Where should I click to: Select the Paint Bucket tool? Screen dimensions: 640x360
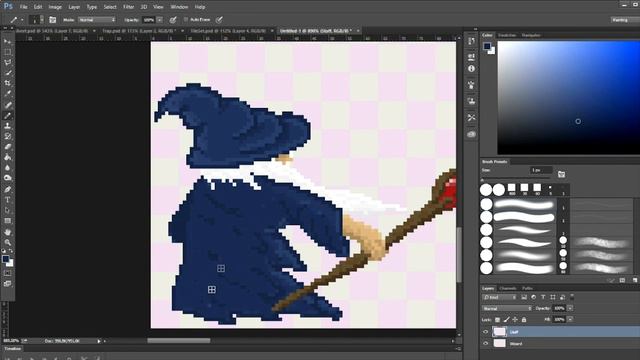click(7, 158)
